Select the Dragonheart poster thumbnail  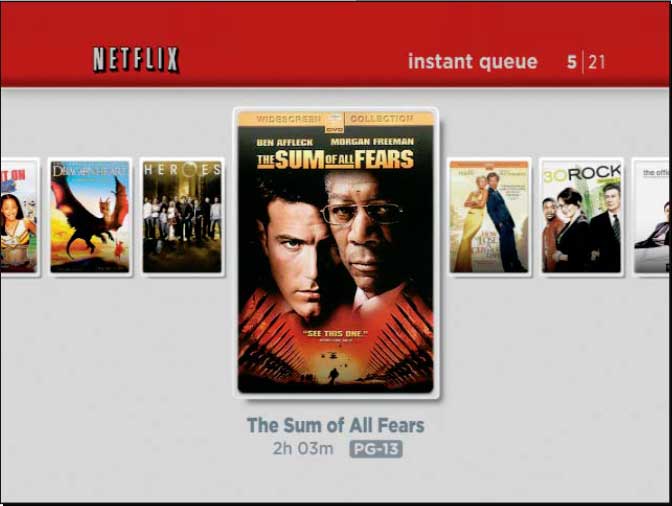[x=90, y=217]
